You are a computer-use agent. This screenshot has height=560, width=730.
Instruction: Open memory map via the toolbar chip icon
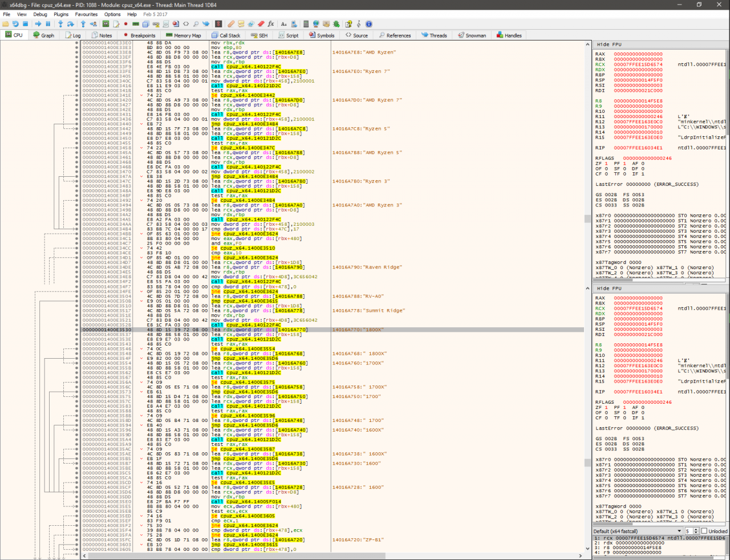click(x=136, y=24)
